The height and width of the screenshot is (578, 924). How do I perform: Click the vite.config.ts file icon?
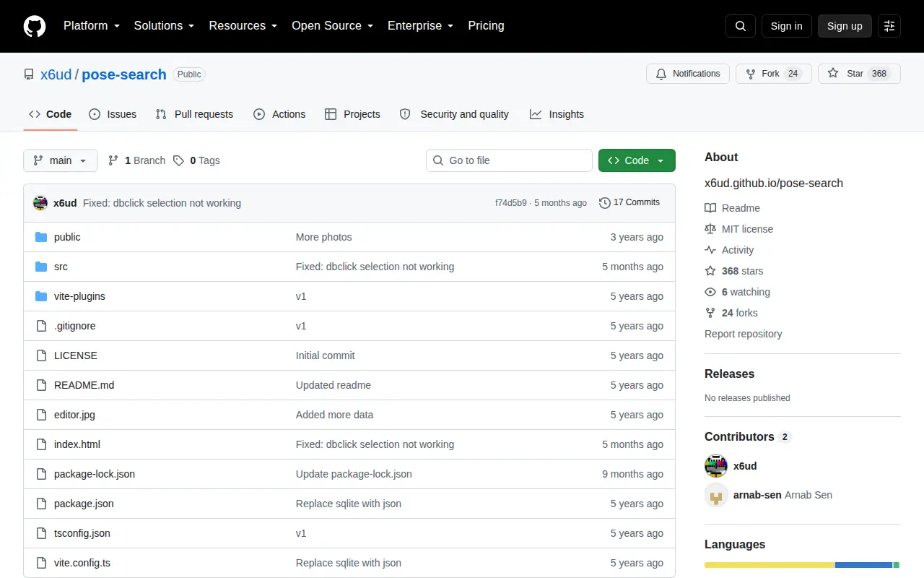[41, 563]
